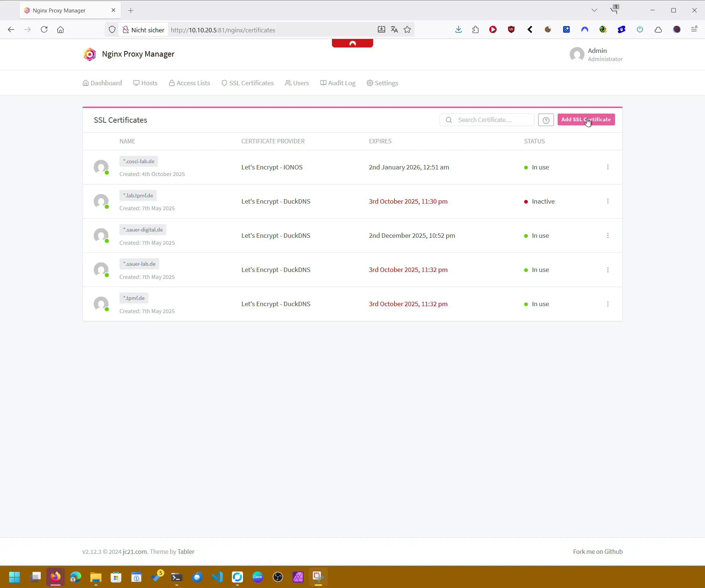Open the Firefox downloads arrow icon
This screenshot has height=588, width=705.
[x=458, y=30]
